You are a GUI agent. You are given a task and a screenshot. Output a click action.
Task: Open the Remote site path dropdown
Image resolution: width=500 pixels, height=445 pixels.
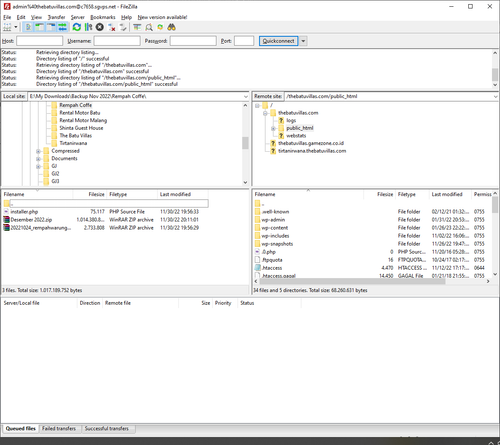(x=495, y=96)
